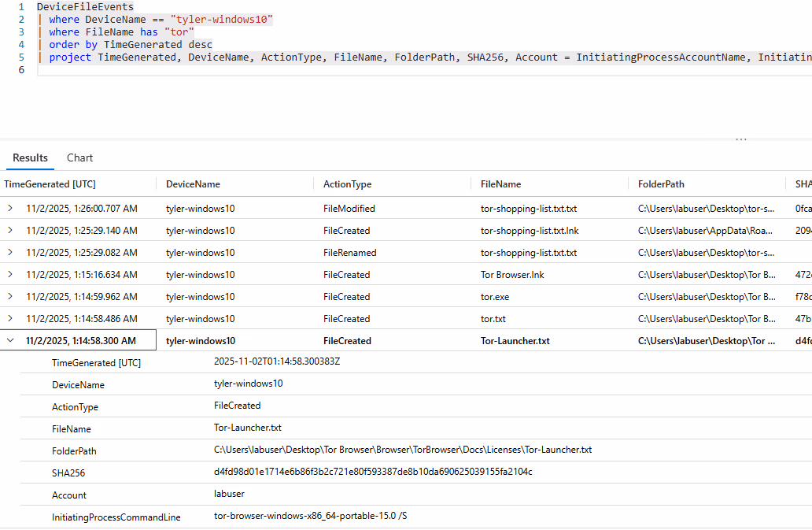Select the tor.exe file name cell
Viewport: 812px width, 530px height.
pyautogui.click(x=495, y=296)
